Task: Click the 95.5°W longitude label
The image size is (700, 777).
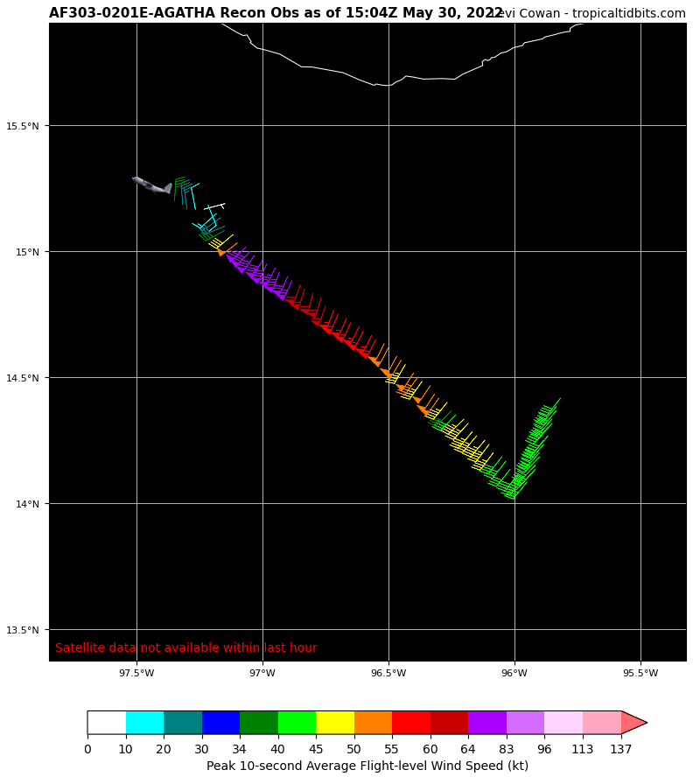Action: tap(641, 673)
